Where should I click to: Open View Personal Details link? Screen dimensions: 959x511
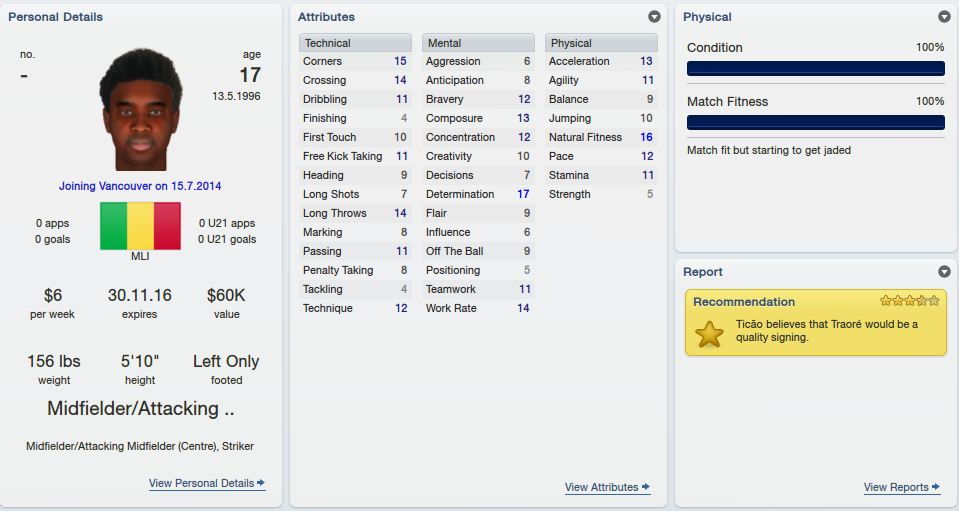coord(201,483)
